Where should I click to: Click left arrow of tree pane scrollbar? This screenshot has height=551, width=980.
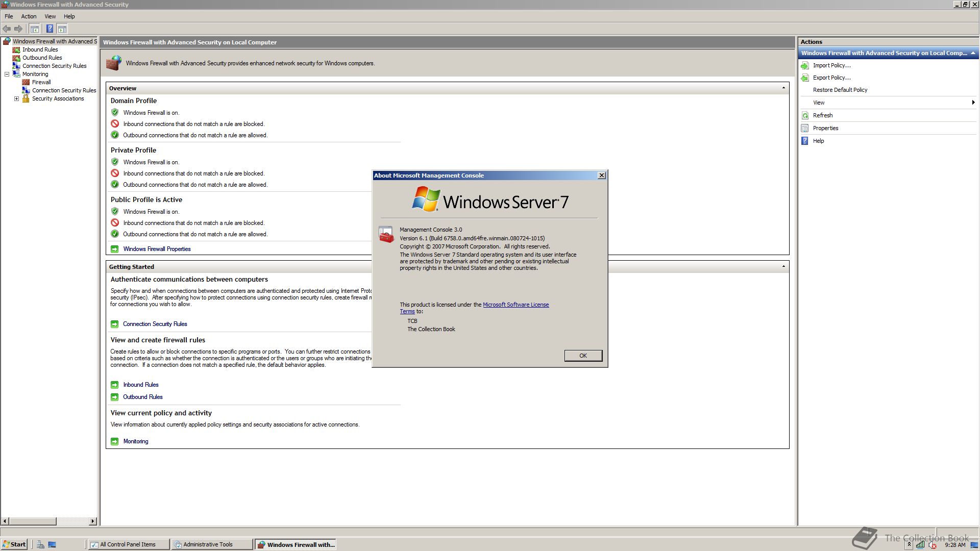pos(5,521)
